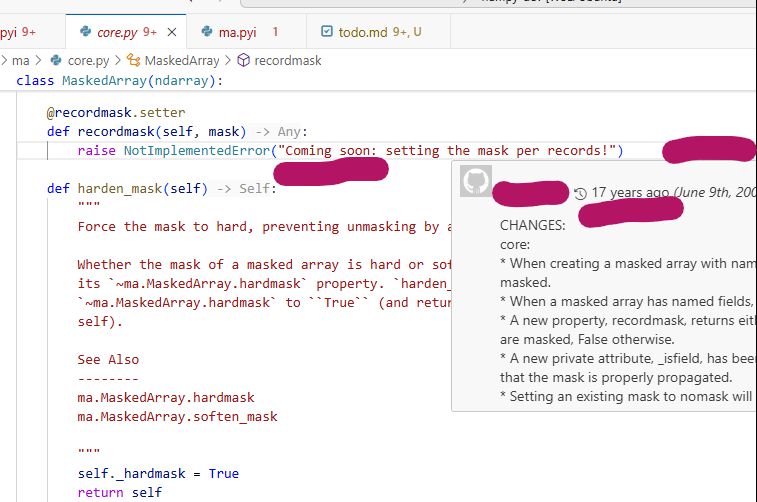
Task: Click the history clock icon in hover
Action: 580,194
